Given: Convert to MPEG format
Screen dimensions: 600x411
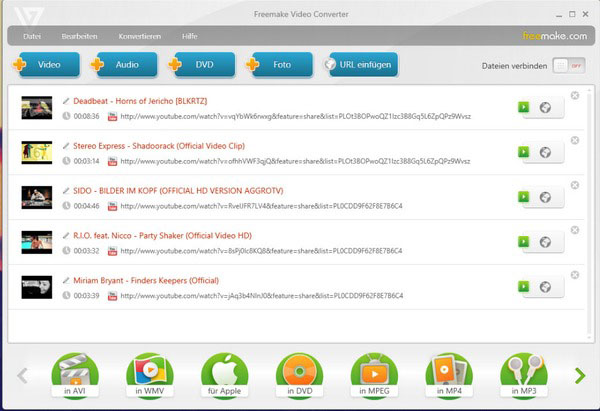Looking at the screenshot, I should tap(374, 376).
